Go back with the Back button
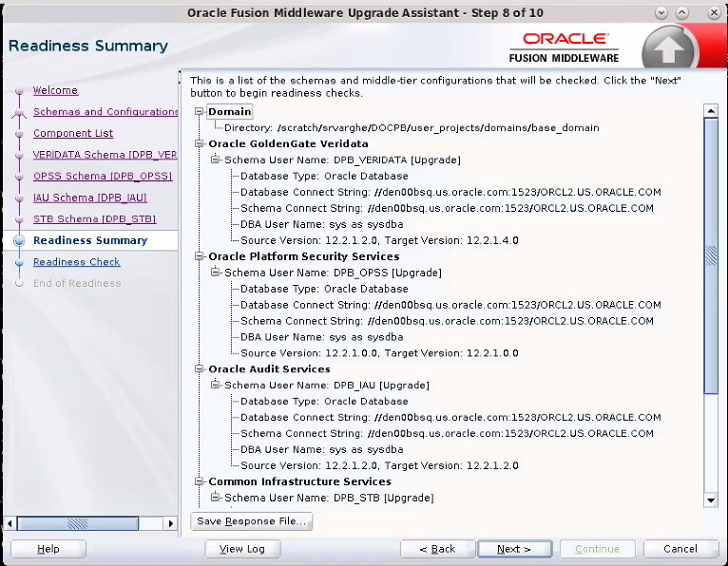Viewport: 728px width, 566px height. pyautogui.click(x=437, y=549)
